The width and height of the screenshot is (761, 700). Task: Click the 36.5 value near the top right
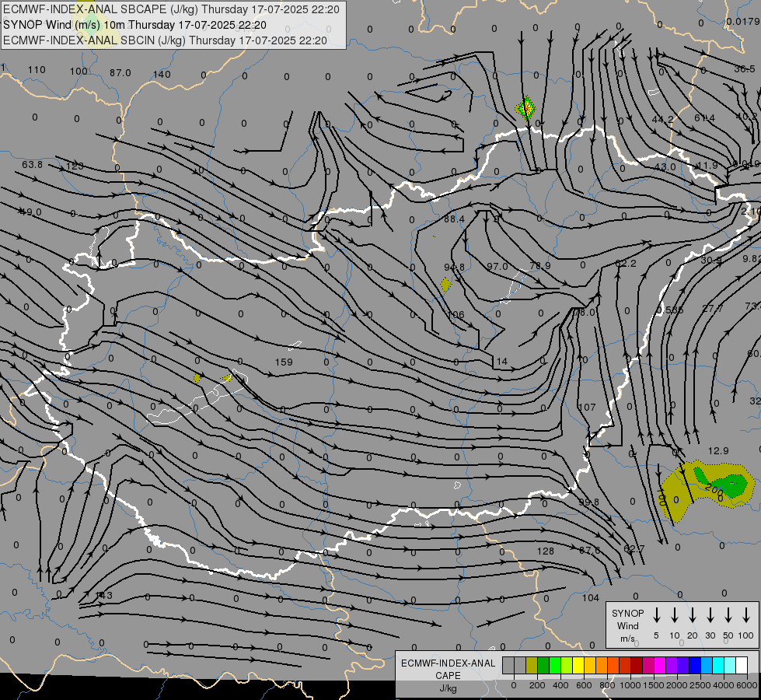tap(745, 69)
